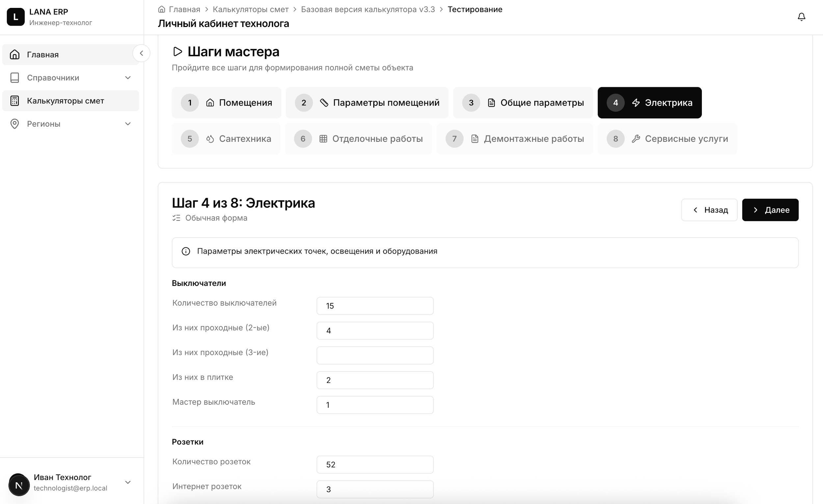Open Главная breadcrumb link

tap(184, 9)
